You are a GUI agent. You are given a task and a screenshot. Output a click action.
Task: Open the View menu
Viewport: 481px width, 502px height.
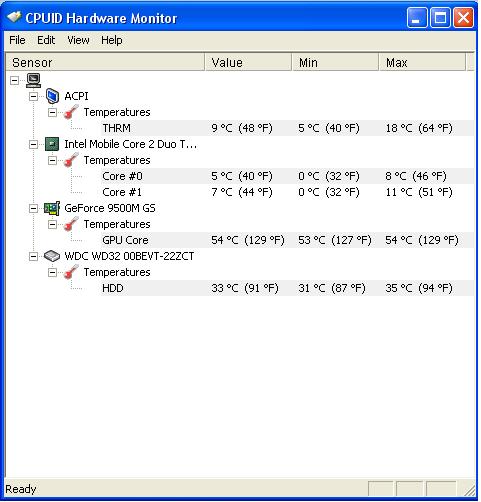pos(78,40)
